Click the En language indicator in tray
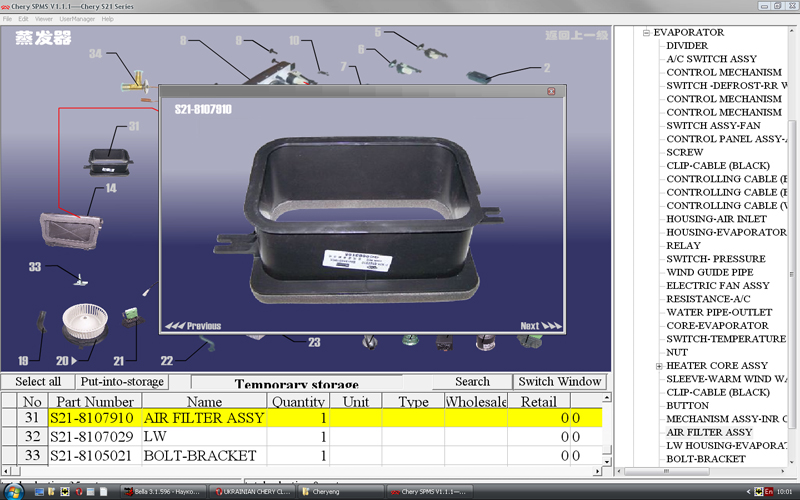 [x=768, y=492]
